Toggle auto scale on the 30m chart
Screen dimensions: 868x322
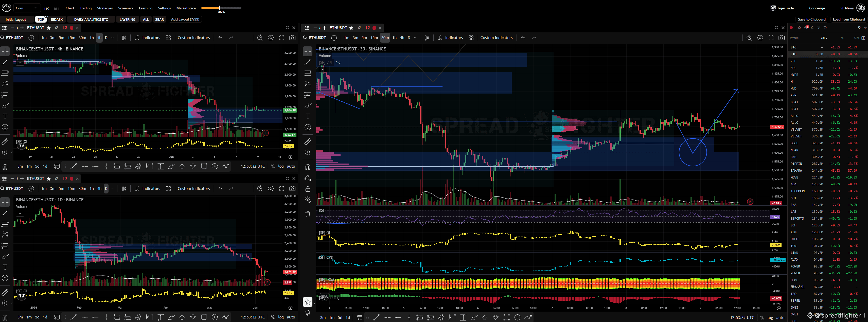(781, 317)
